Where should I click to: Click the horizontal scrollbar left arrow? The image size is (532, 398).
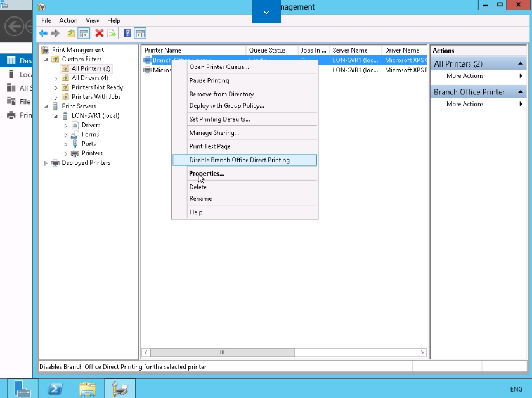coord(146,352)
